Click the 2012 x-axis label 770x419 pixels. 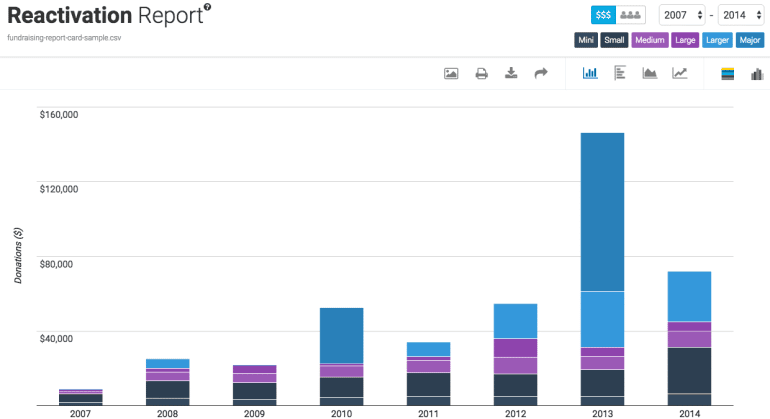point(515,414)
